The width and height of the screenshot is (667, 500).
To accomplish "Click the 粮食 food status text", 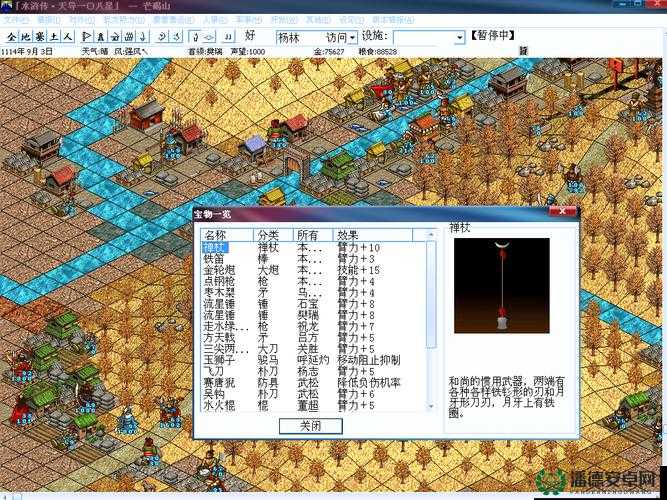I will pos(378,51).
